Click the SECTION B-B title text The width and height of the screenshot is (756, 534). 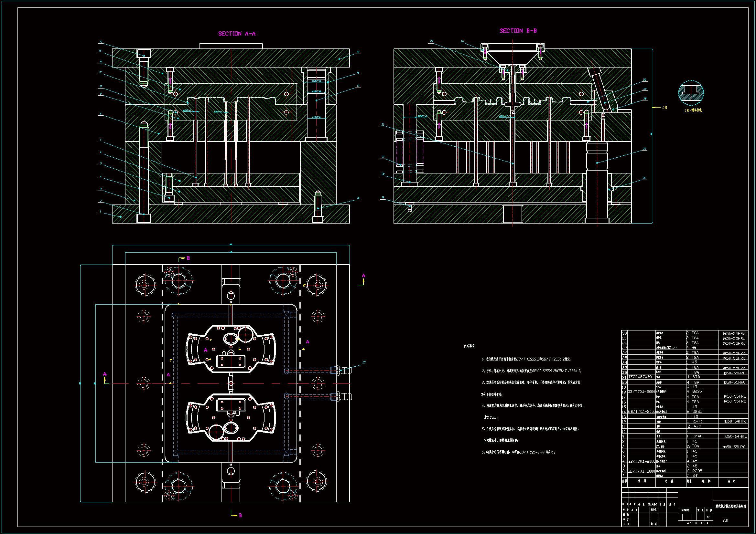(x=518, y=31)
